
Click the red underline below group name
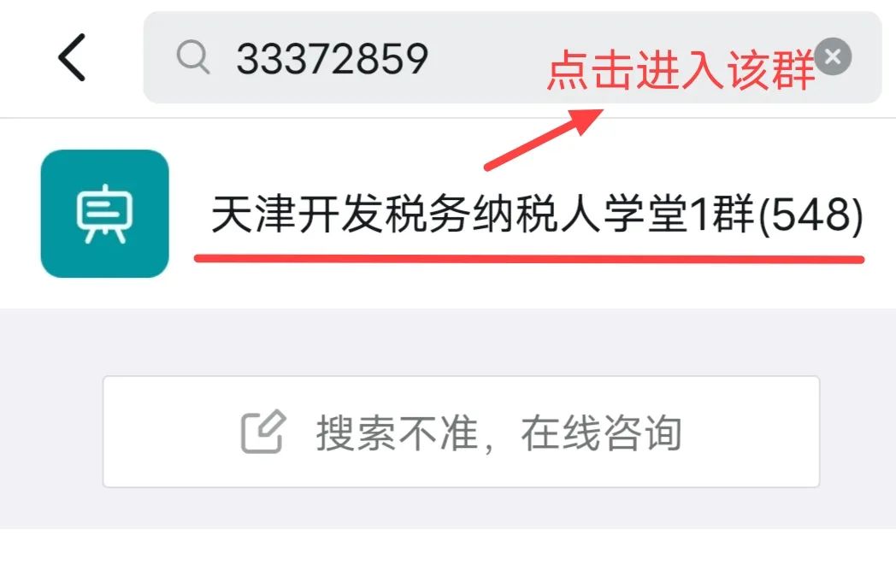[529, 259]
